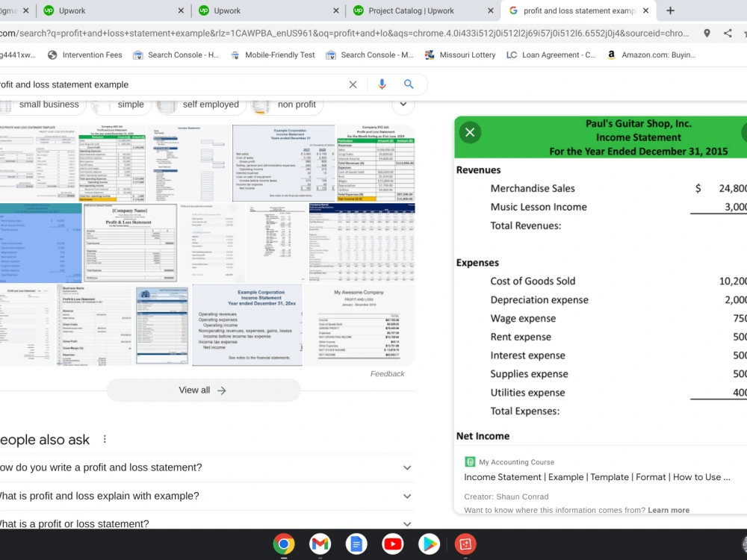
Task: Select the profit and loss statement example tab
Action: 578,10
